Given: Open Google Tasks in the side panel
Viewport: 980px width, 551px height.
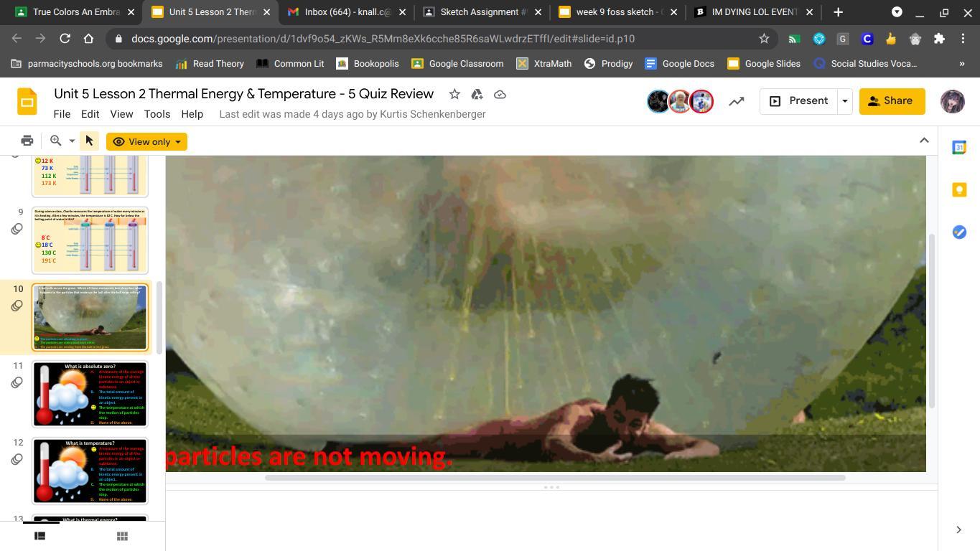Looking at the screenshot, I should pos(959,232).
